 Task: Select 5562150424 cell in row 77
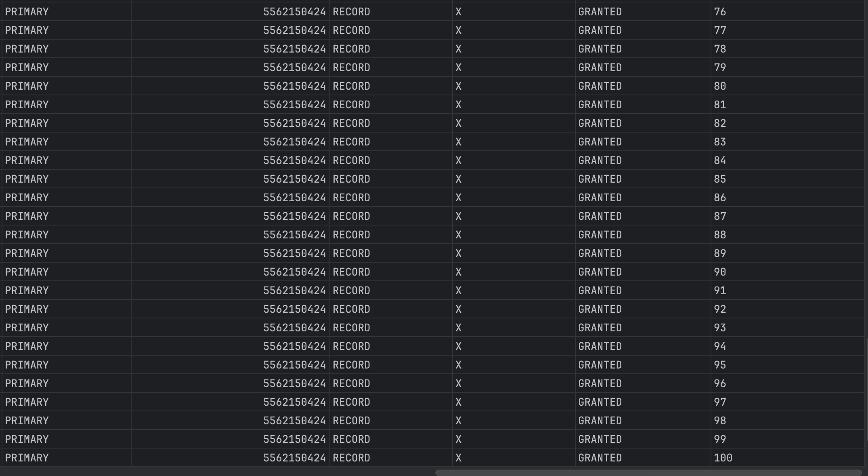click(294, 30)
